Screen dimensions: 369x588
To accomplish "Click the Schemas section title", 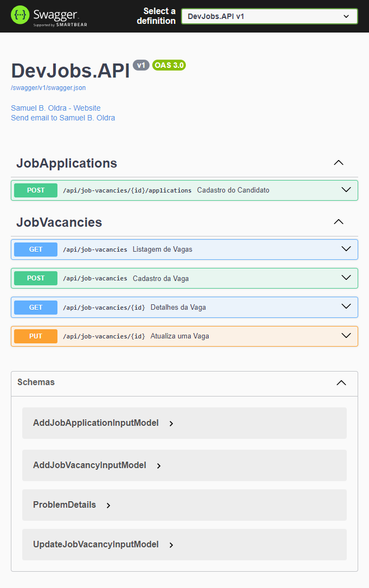I will coord(36,382).
